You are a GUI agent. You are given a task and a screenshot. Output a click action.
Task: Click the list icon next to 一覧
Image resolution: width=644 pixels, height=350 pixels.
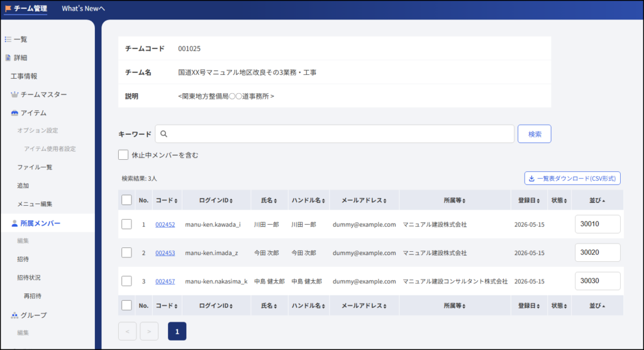[8, 40]
